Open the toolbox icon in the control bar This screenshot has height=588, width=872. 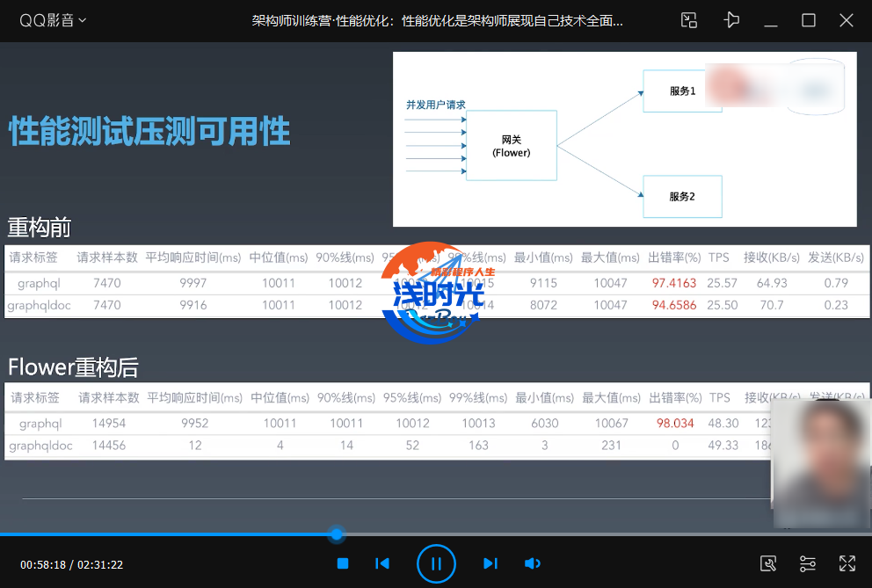[767, 563]
